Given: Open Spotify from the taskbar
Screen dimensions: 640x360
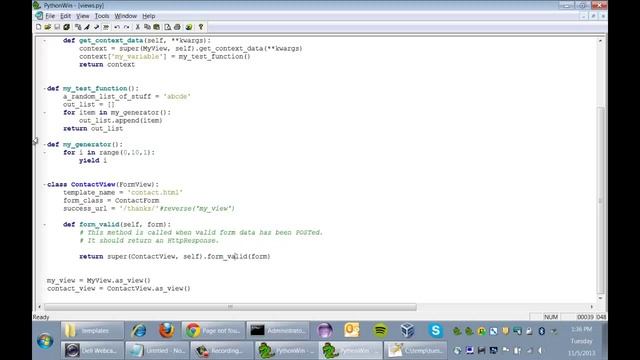Looking at the screenshot, I should pos(380,330).
